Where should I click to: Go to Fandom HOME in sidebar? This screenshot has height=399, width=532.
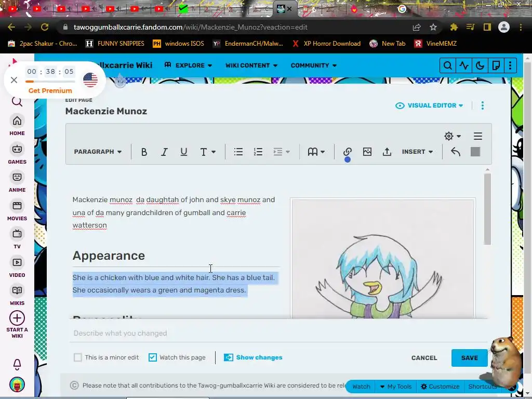(17, 125)
